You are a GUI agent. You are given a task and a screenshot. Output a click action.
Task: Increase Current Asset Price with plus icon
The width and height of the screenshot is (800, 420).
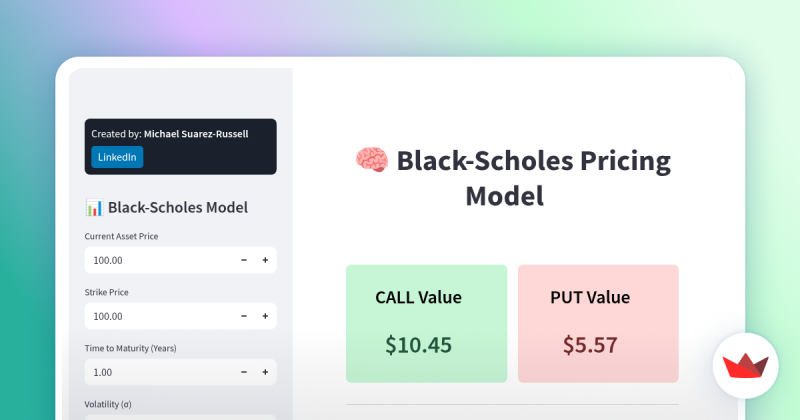coord(265,260)
